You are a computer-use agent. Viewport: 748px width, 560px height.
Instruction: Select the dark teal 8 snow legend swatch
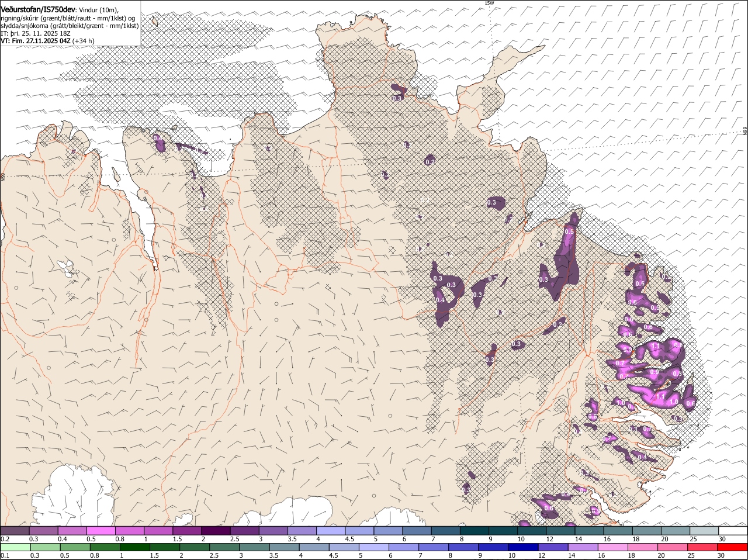[474, 531]
